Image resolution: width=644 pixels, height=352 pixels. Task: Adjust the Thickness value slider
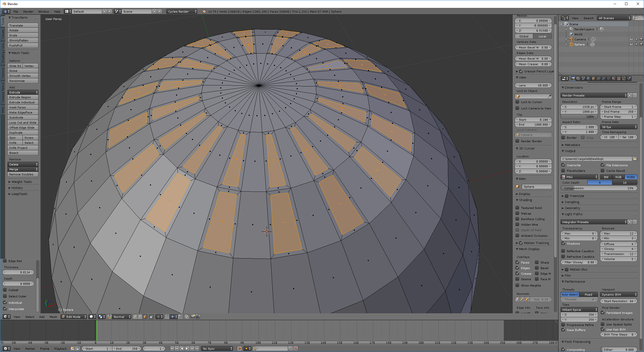pos(18,272)
